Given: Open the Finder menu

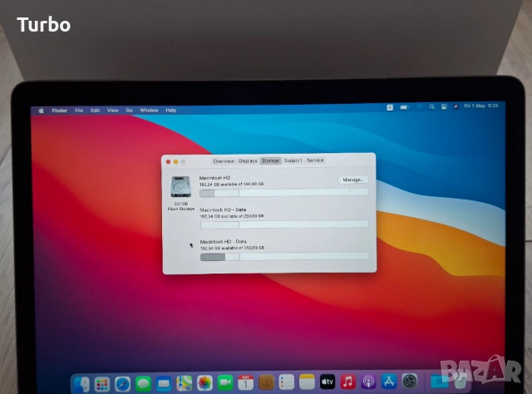Looking at the screenshot, I should 59,111.
